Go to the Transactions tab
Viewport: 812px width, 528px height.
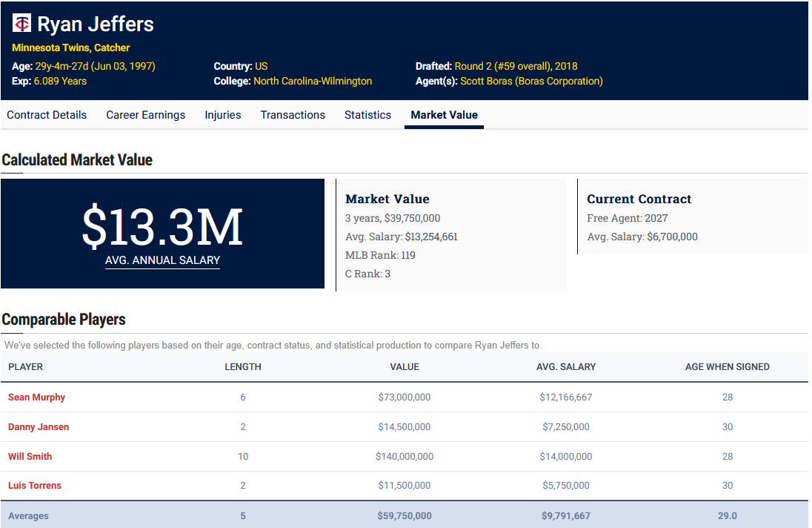(293, 115)
